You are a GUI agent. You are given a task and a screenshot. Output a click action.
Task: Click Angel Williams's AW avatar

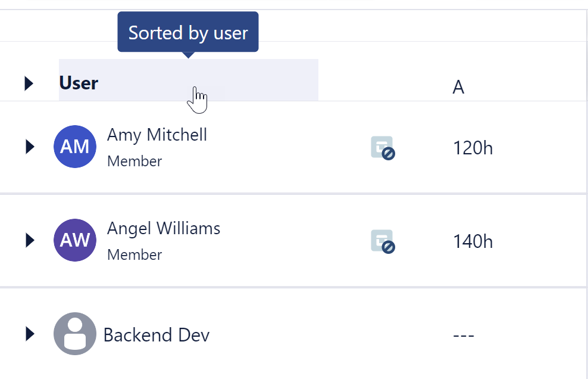coord(75,240)
